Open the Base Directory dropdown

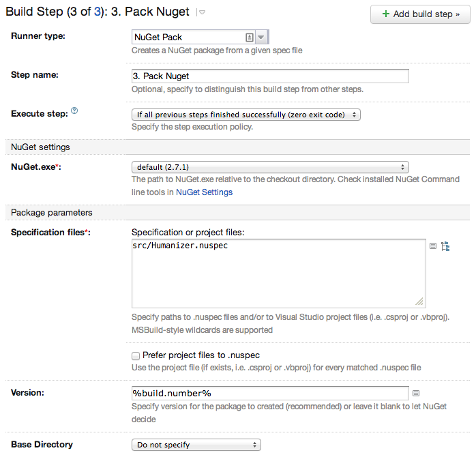click(x=196, y=445)
